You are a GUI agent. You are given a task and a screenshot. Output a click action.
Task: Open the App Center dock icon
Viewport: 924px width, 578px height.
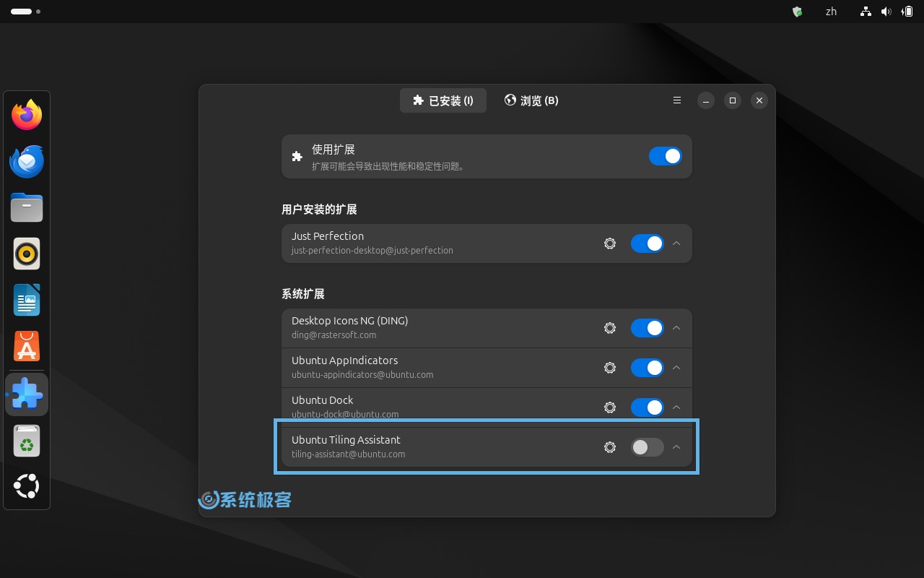27,346
